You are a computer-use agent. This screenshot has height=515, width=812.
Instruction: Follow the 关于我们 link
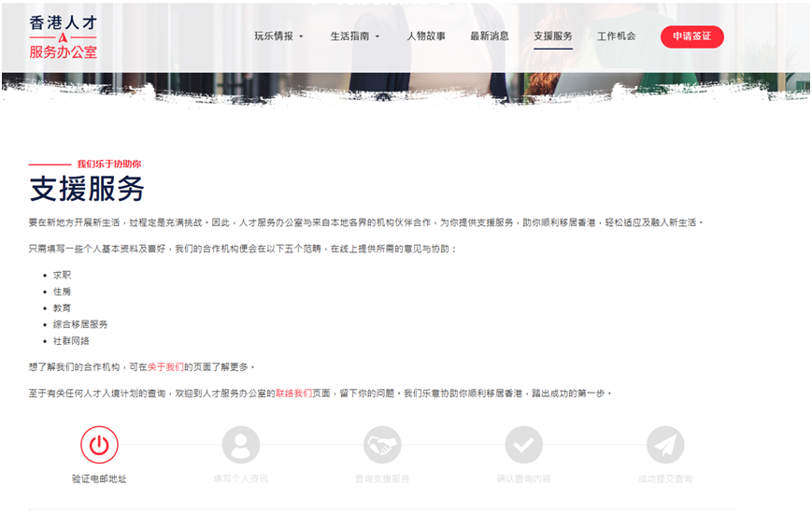click(x=165, y=367)
